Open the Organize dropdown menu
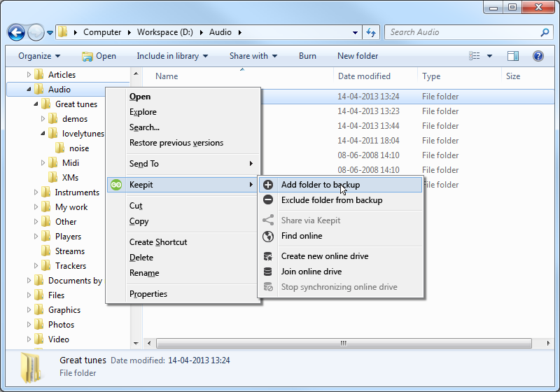560x392 pixels. (39, 56)
